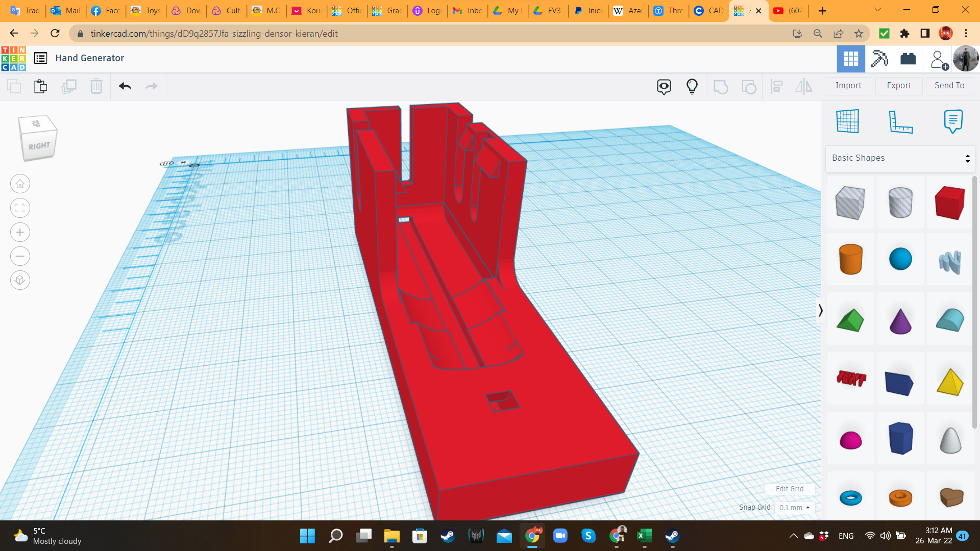Click the paste clipboard icon
Screen dimensions: 980x551
41,86
